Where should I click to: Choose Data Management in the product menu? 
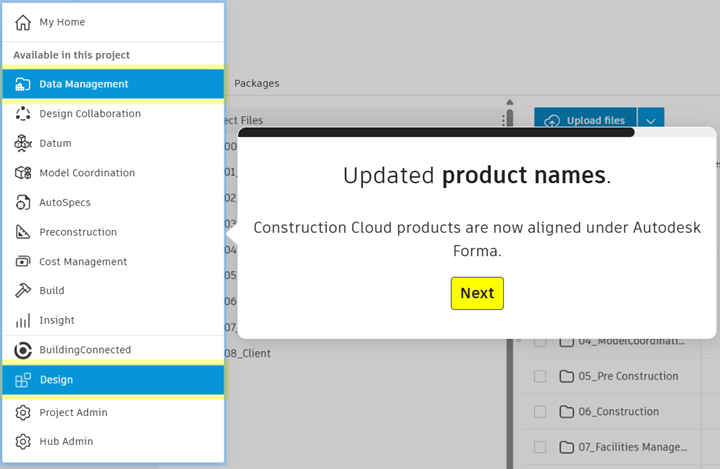point(84,85)
